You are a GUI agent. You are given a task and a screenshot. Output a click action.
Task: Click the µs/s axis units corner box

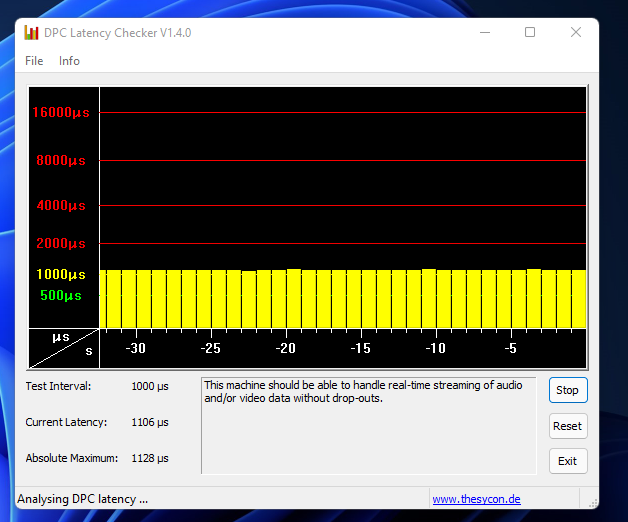pos(64,349)
